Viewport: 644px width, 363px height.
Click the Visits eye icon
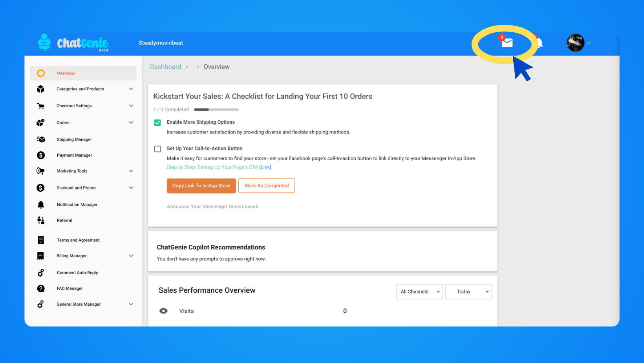pos(163,311)
